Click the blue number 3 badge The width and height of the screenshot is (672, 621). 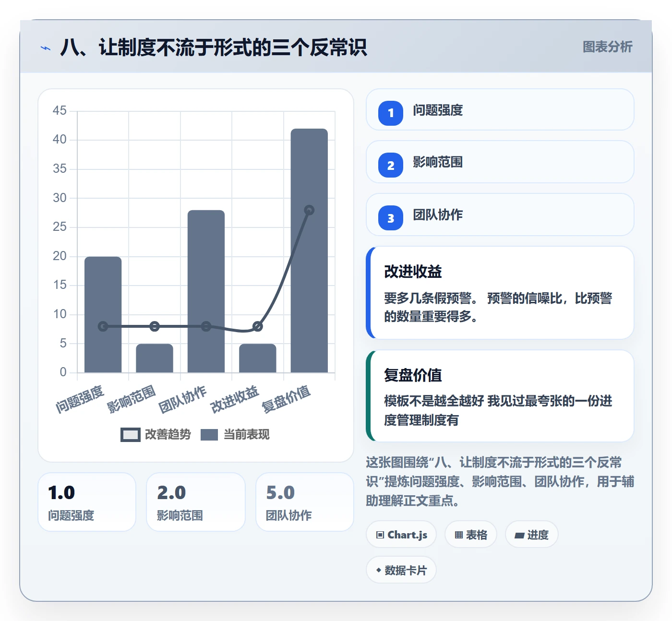(391, 218)
